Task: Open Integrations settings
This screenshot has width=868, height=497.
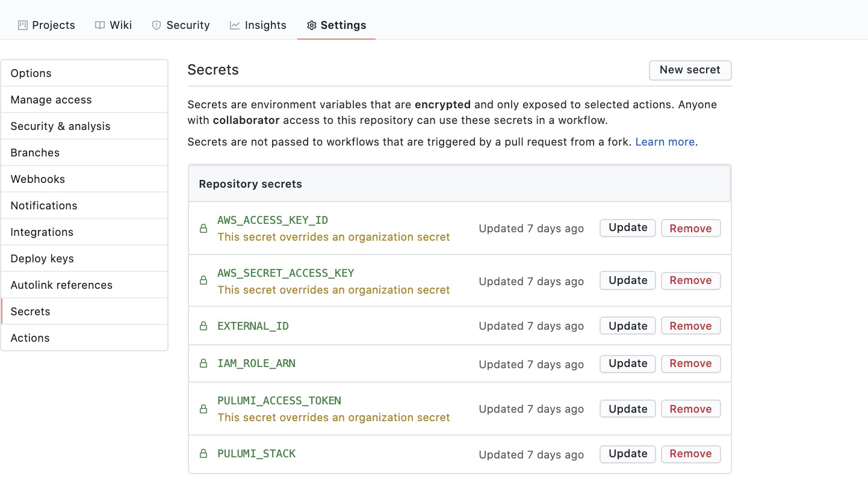Action: (84, 232)
